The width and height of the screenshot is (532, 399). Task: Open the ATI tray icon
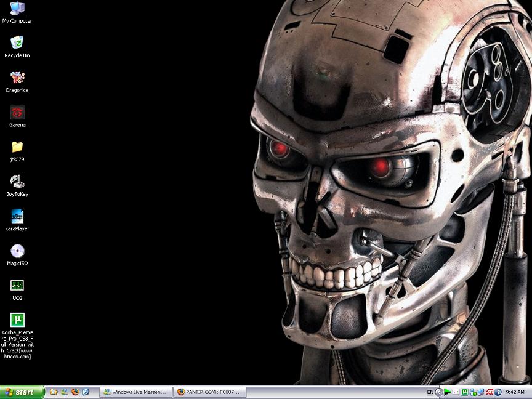click(490, 392)
